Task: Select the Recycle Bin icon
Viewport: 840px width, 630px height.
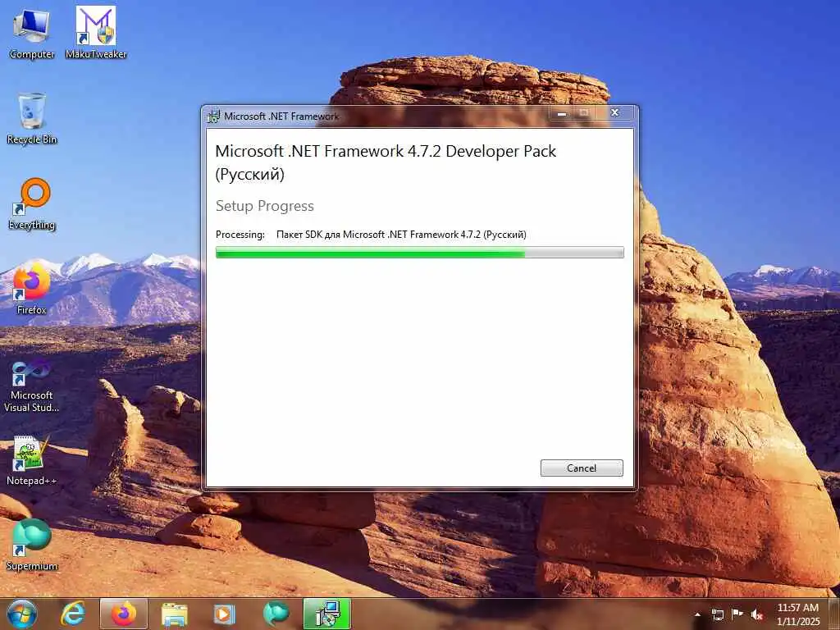Action: (x=32, y=118)
